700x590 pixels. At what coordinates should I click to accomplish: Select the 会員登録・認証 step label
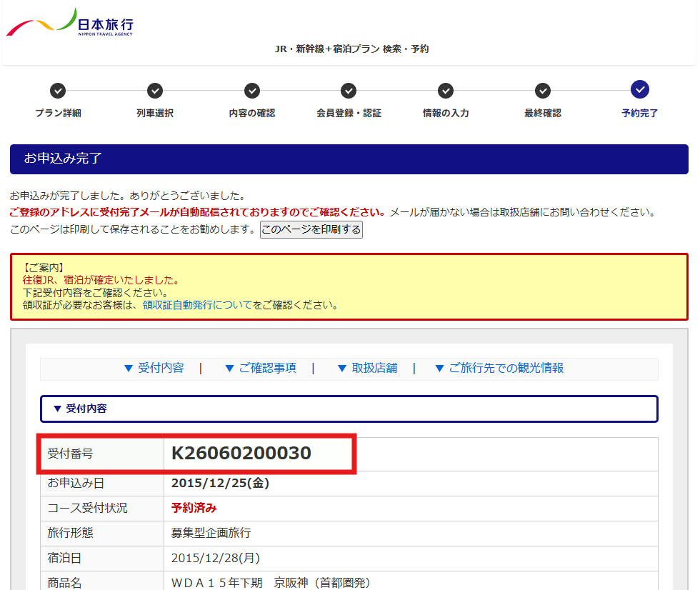pos(349,114)
